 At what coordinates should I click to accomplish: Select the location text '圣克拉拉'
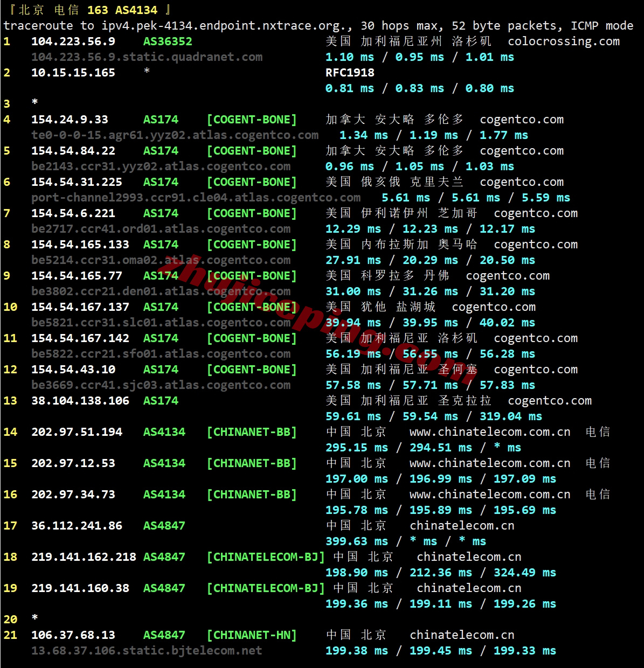pyautogui.click(x=465, y=401)
